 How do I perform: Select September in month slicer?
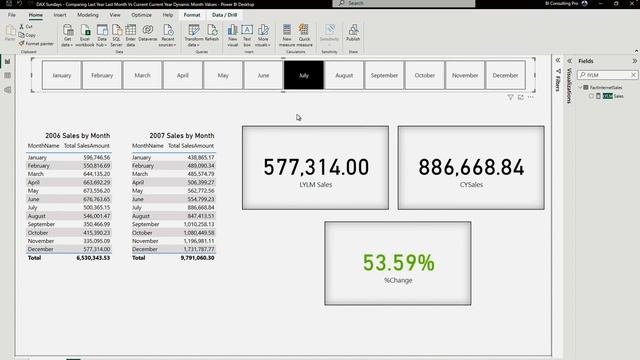click(x=384, y=75)
